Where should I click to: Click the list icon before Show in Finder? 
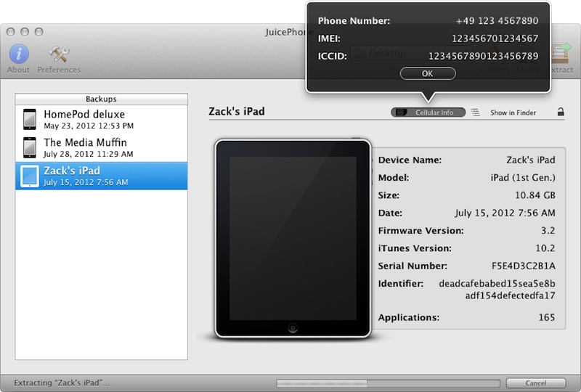(476, 113)
